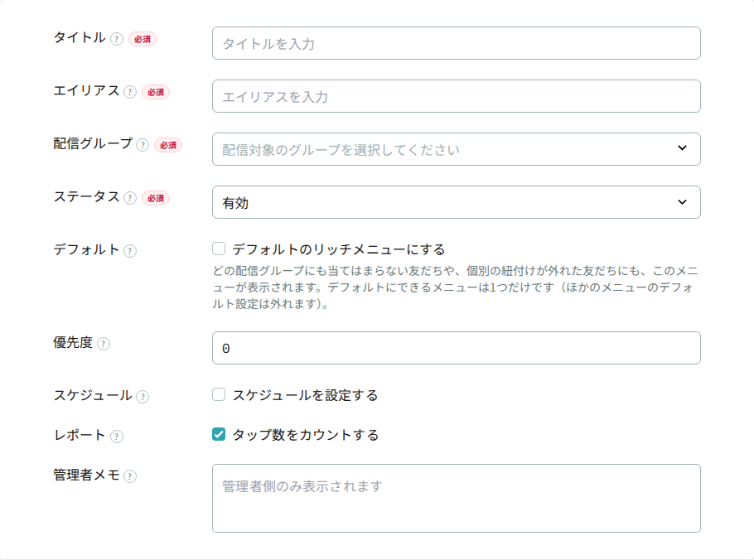The image size is (754, 560).
Task: Select the 優先度 number field
Action: pos(457,348)
